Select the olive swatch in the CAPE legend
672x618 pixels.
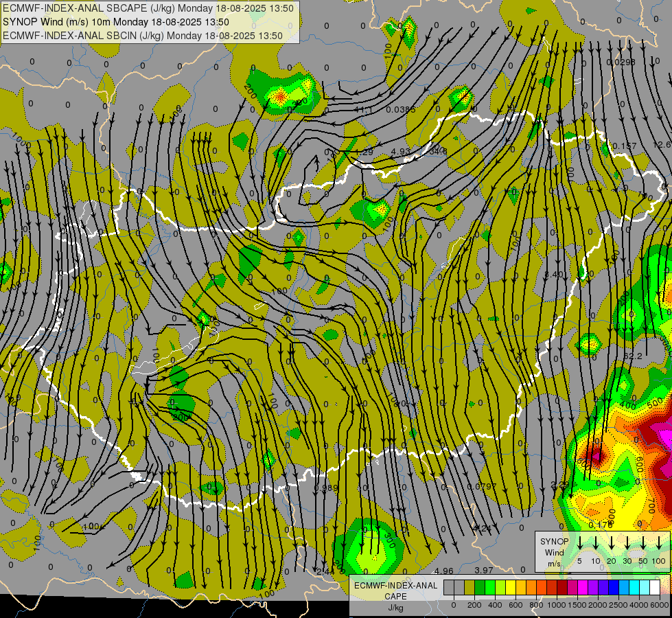[470, 587]
